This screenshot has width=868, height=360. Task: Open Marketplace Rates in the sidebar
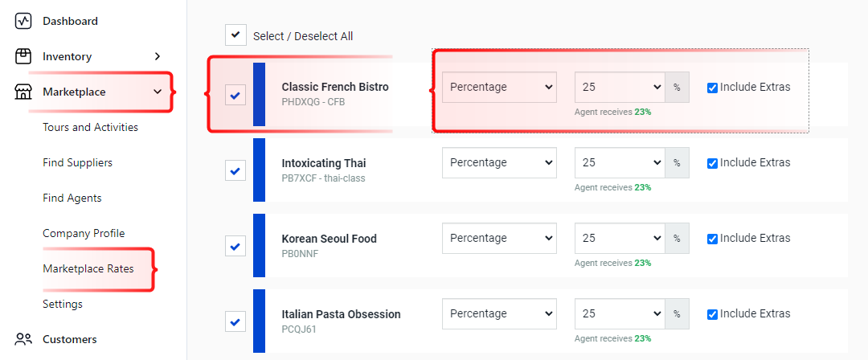(88, 269)
